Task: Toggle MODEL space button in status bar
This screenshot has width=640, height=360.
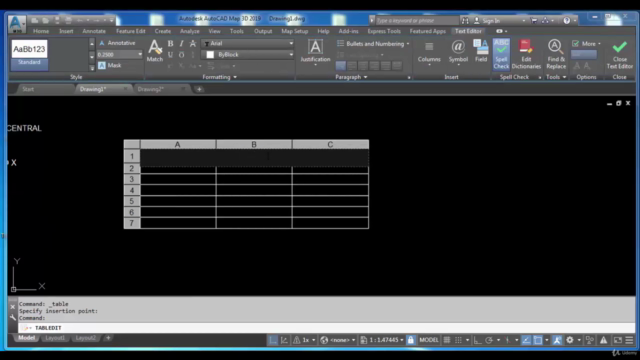Action: (x=429, y=340)
